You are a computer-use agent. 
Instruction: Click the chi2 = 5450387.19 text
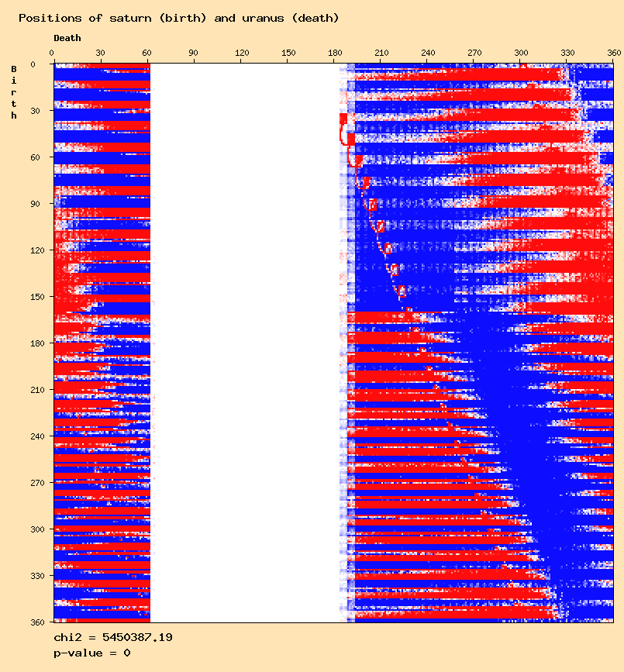point(112,637)
